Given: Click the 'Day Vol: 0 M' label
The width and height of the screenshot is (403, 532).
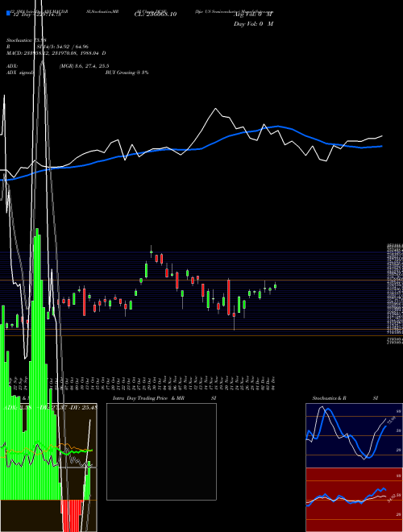Looking at the screenshot, I should click(253, 24).
